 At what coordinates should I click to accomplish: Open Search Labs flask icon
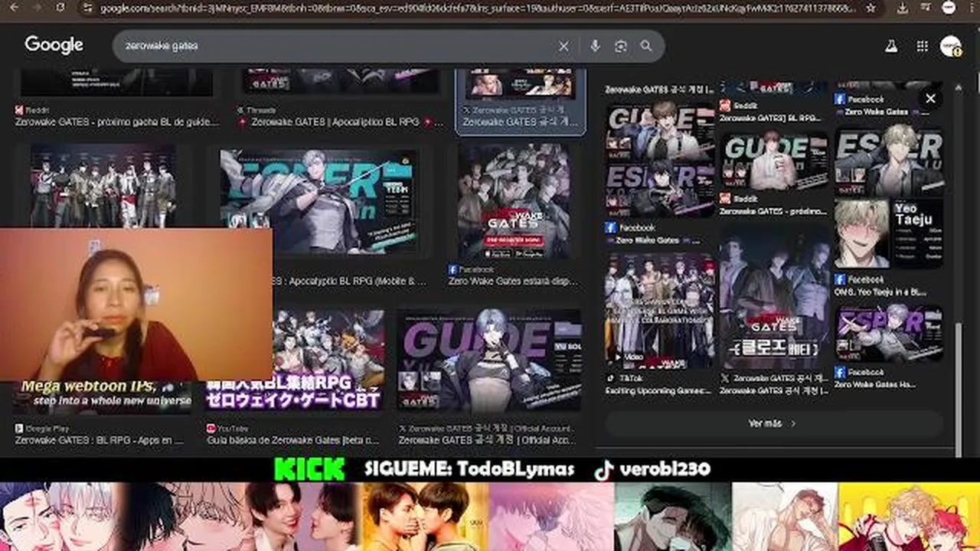[891, 46]
